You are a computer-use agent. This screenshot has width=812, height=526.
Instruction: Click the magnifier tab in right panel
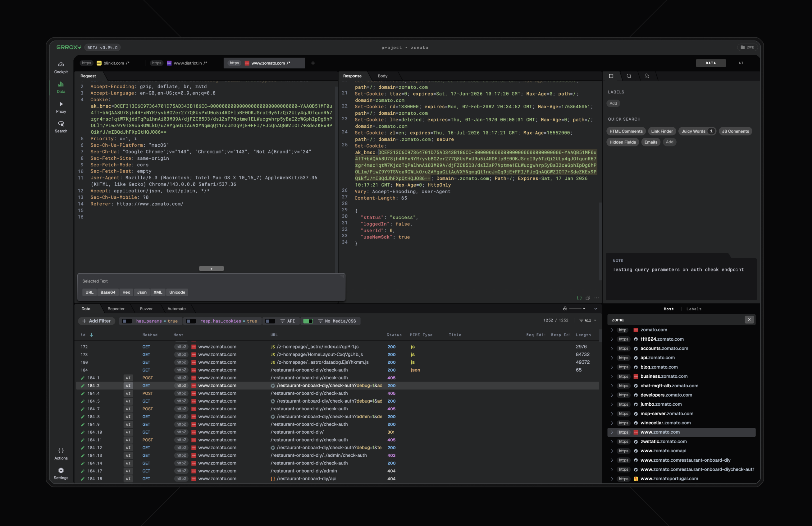tap(629, 76)
